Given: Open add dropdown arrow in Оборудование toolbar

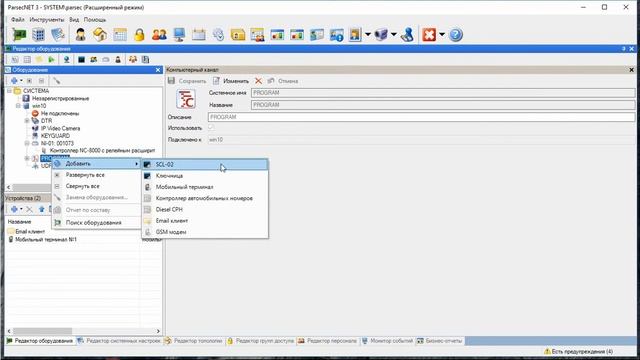Looking at the screenshot, I should (21, 81).
